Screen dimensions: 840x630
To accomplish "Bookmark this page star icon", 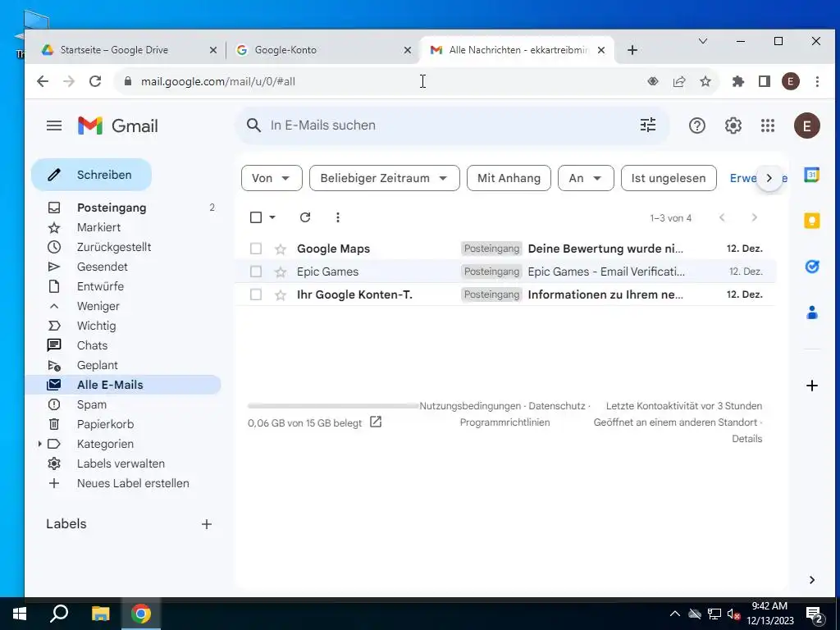I will tap(705, 81).
